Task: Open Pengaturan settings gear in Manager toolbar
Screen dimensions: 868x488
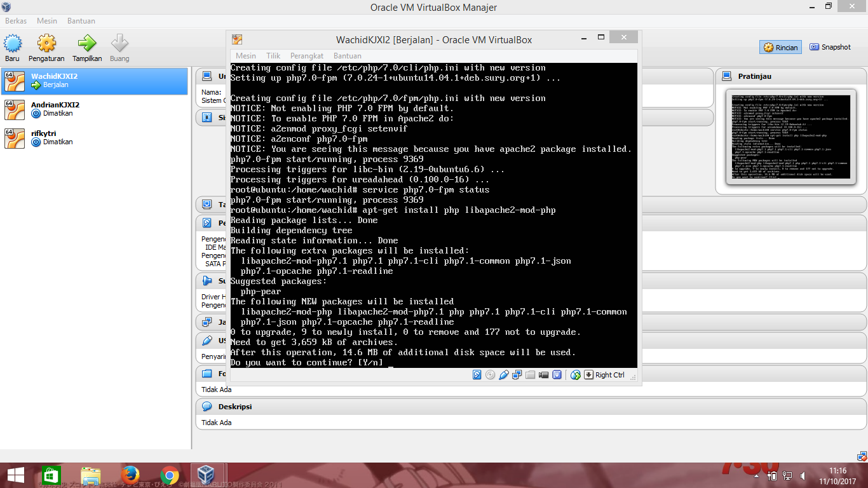Action: coord(46,43)
